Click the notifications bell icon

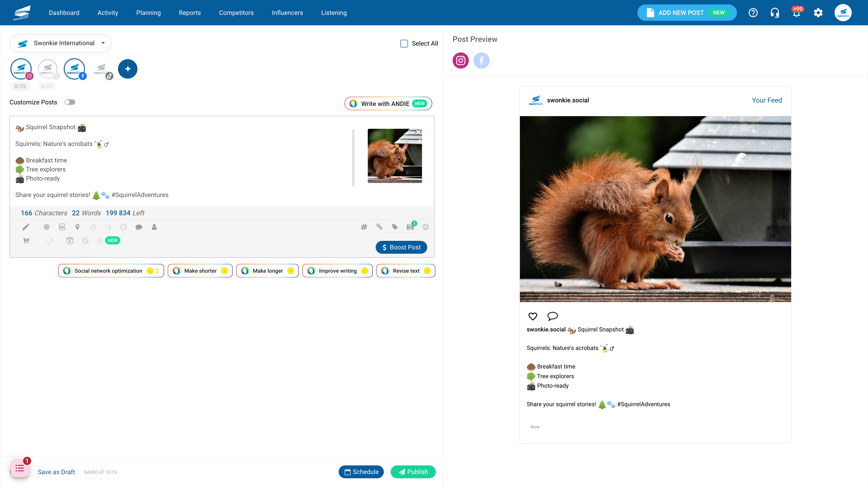point(797,13)
